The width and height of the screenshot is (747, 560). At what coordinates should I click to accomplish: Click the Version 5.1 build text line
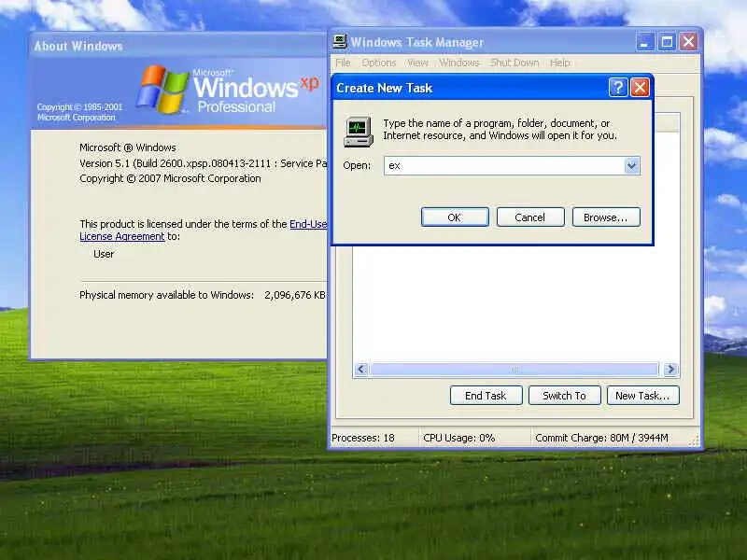[203, 163]
